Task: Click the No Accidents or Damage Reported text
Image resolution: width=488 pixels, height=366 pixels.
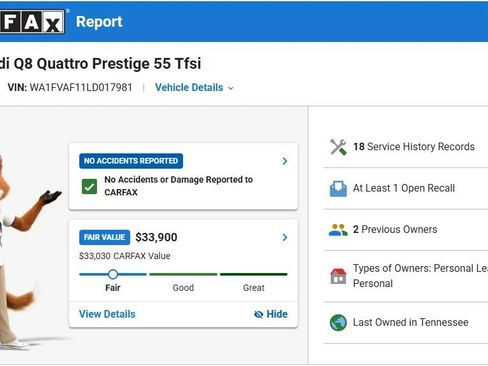Action: [x=179, y=186]
